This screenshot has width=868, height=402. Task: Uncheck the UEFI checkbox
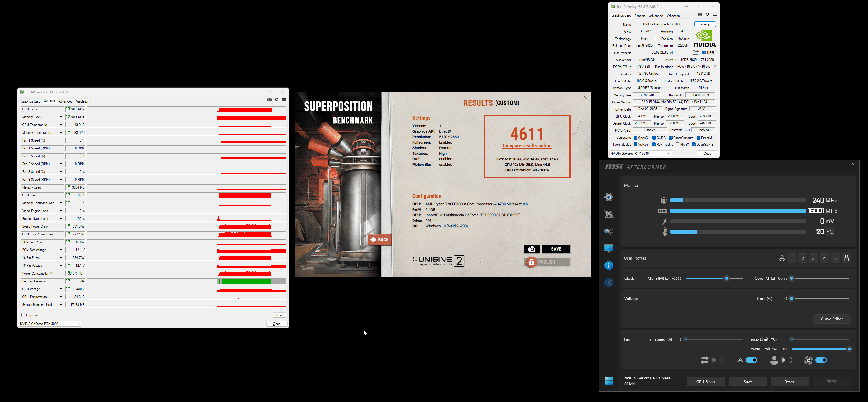704,52
